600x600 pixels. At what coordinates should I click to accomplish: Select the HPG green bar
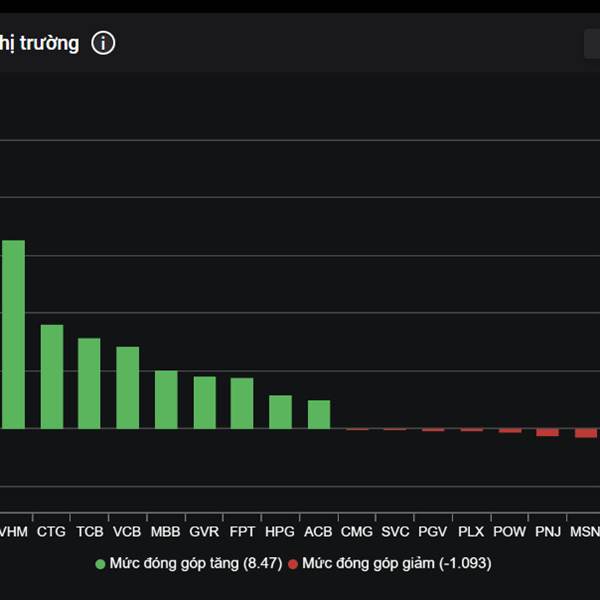pos(280,412)
